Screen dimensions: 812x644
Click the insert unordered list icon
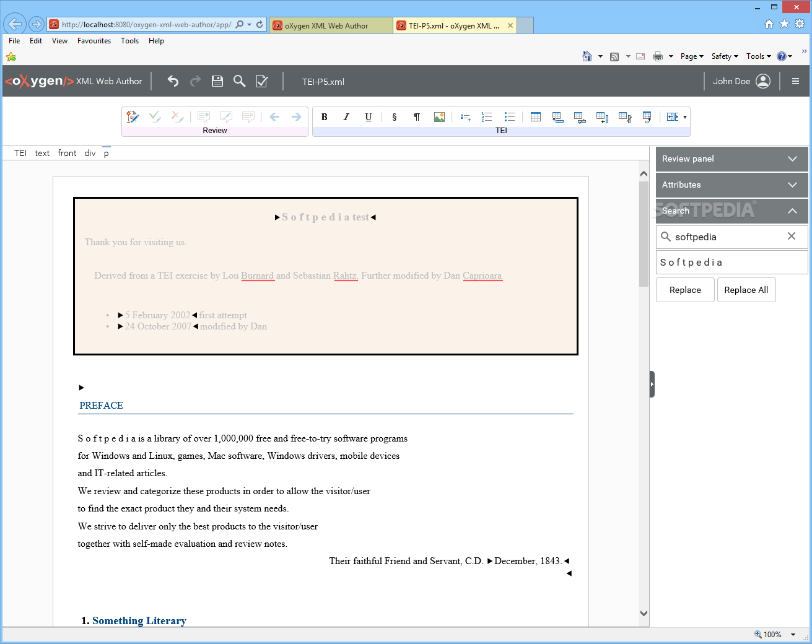click(x=510, y=117)
